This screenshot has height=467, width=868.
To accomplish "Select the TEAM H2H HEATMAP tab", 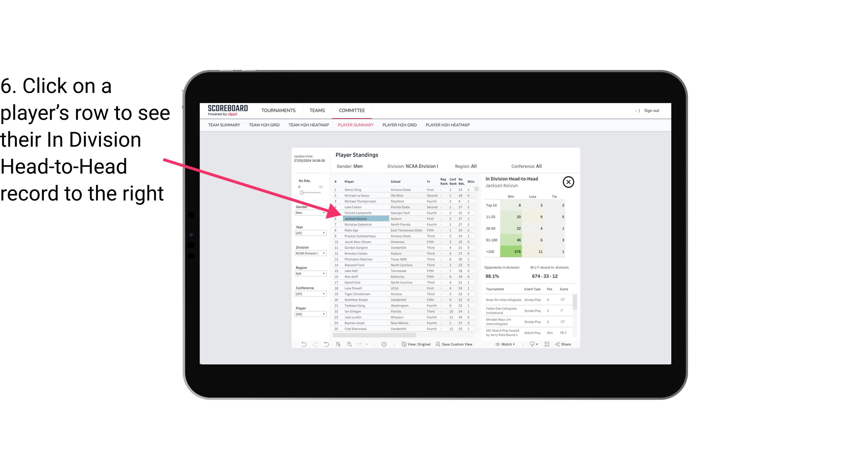I will coord(308,125).
